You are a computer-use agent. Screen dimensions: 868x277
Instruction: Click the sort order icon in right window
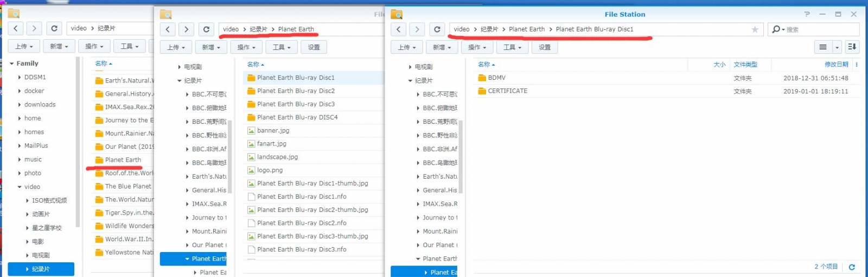pyautogui.click(x=852, y=47)
